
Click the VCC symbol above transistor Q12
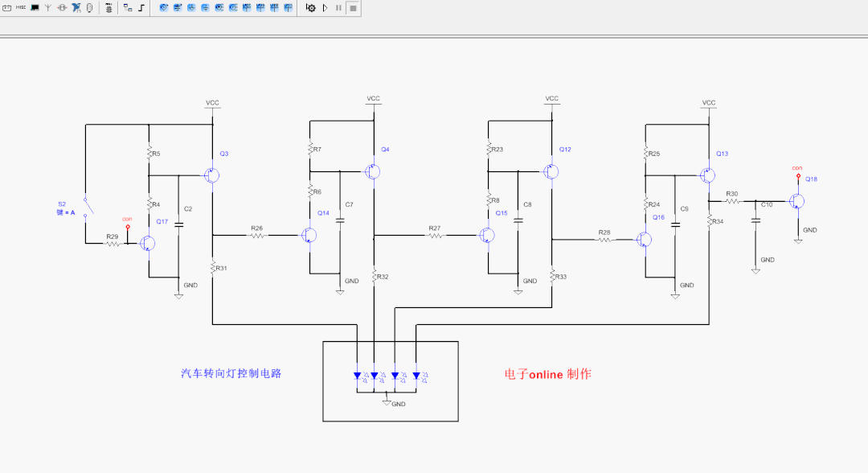click(551, 103)
